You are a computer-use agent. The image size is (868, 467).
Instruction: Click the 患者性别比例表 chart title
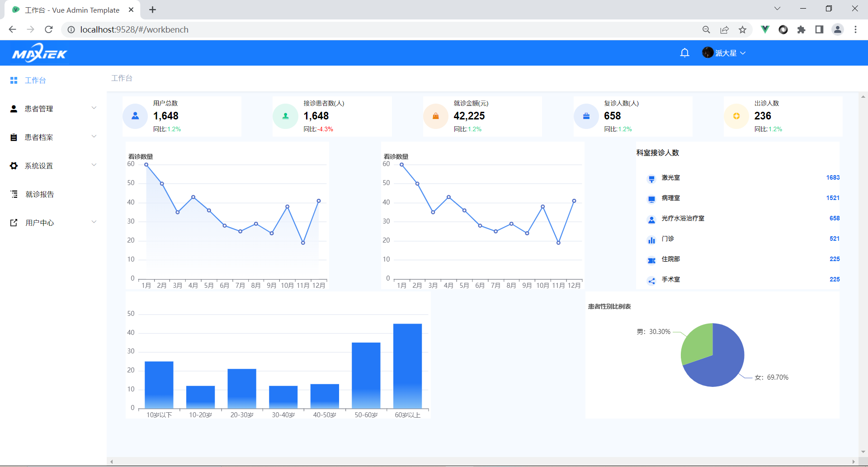pos(609,307)
